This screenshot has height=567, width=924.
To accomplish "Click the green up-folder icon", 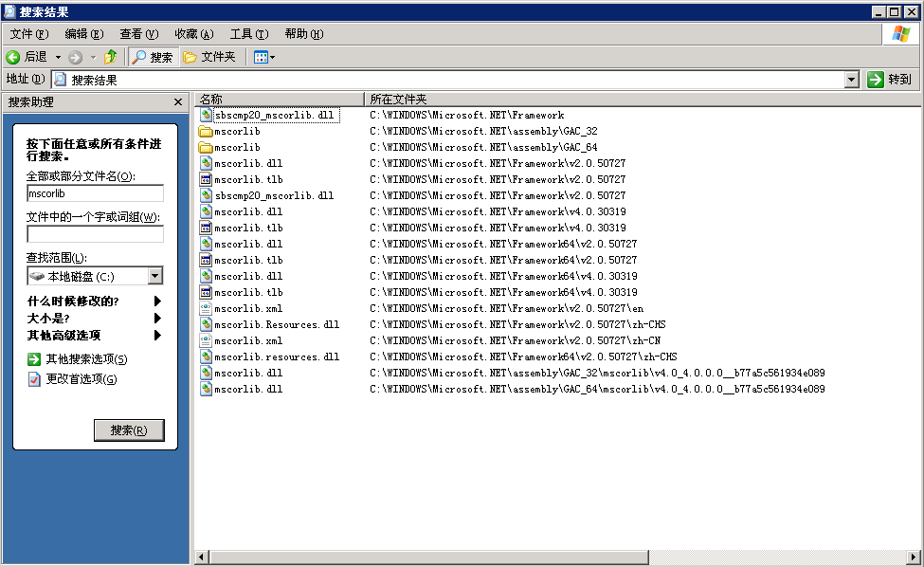I will [110, 57].
